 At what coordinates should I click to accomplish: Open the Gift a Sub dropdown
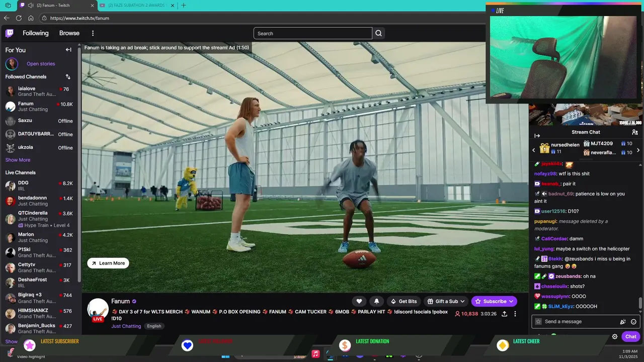coord(447,301)
